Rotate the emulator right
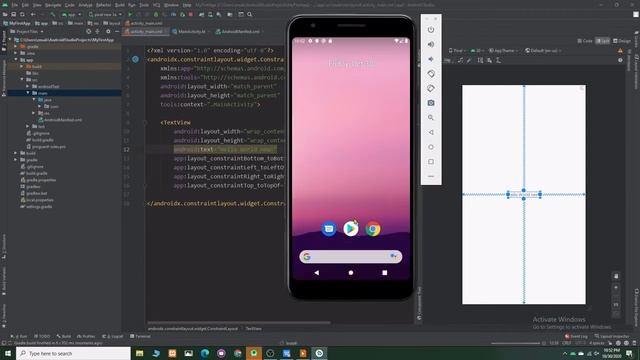The width and height of the screenshot is (640, 360). (431, 89)
